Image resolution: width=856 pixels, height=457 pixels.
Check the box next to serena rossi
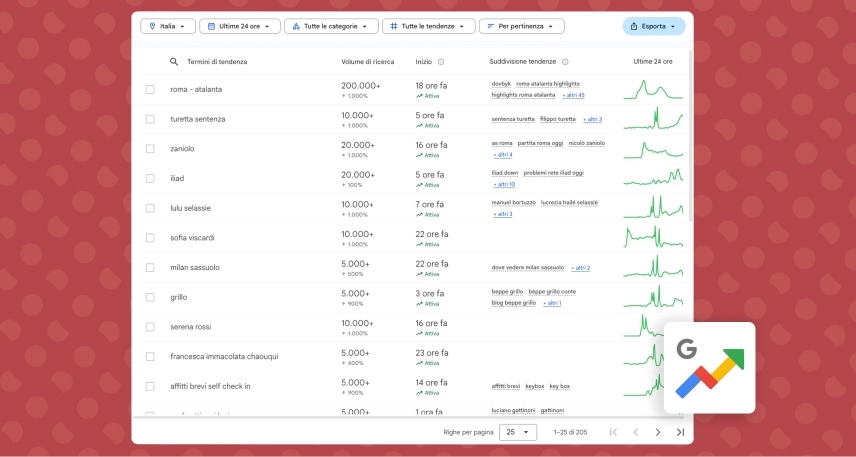tap(150, 327)
